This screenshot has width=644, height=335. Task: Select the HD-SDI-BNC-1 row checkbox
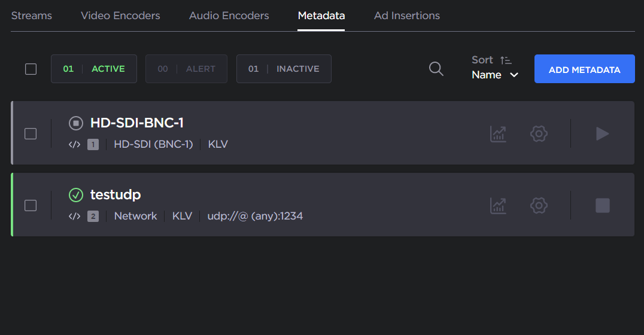coord(31,133)
